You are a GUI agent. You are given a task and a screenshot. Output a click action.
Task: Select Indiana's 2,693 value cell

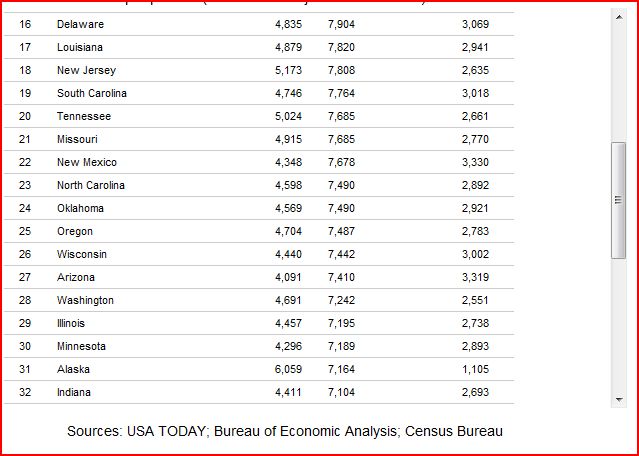point(475,392)
